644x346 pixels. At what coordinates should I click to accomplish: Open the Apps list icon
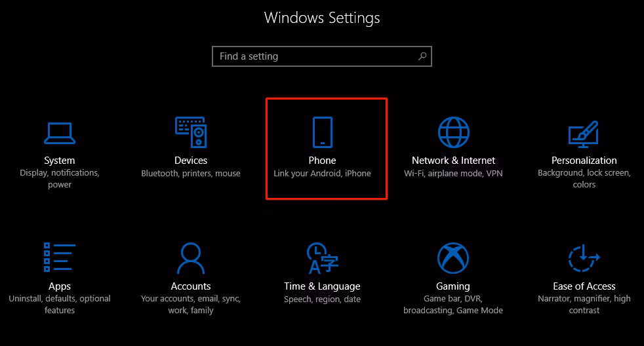pyautogui.click(x=60, y=258)
